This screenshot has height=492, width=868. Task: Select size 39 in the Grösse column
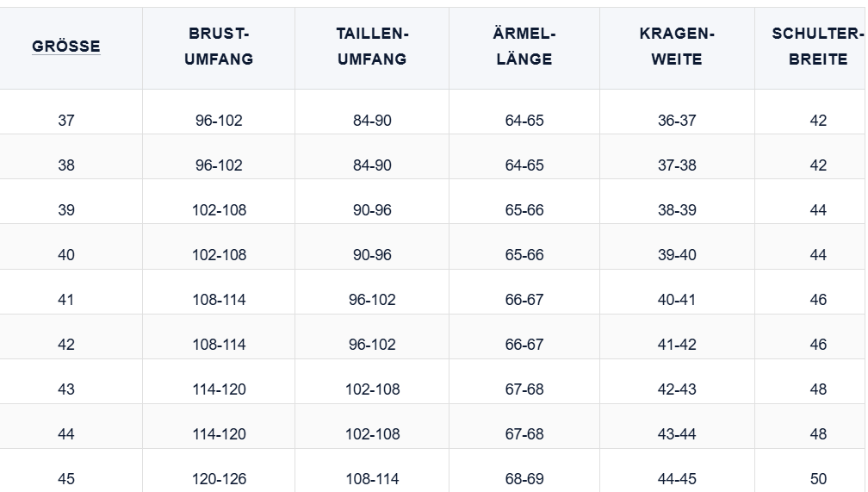(66, 210)
